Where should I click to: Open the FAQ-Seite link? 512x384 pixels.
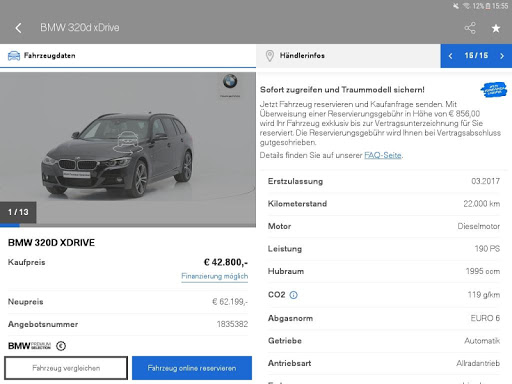coord(383,155)
